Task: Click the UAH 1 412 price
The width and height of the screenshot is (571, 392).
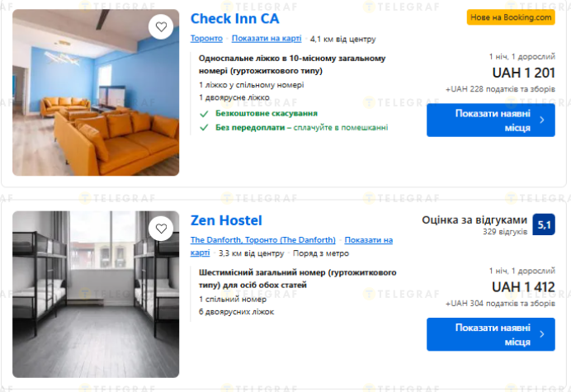Action: click(x=523, y=286)
